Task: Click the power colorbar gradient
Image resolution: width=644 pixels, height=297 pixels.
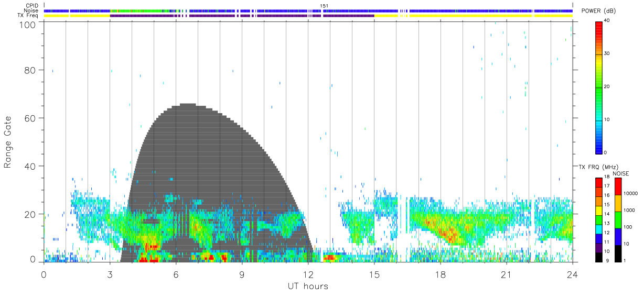Action: pyautogui.click(x=599, y=87)
